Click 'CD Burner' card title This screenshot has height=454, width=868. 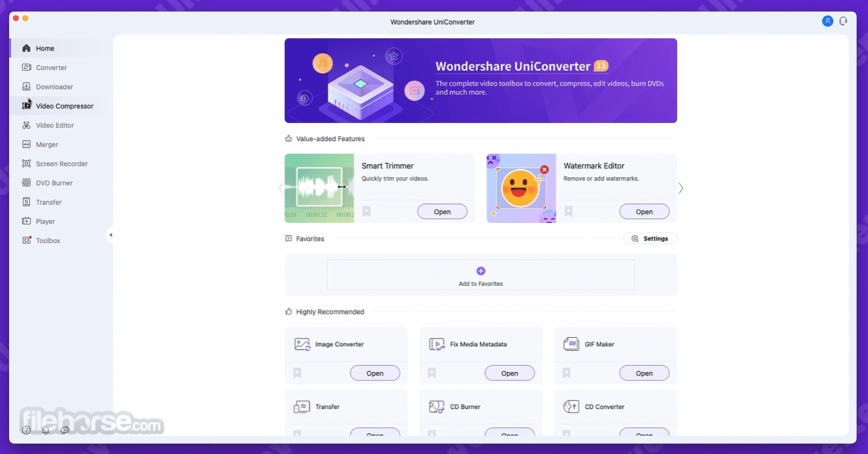pyautogui.click(x=466, y=407)
